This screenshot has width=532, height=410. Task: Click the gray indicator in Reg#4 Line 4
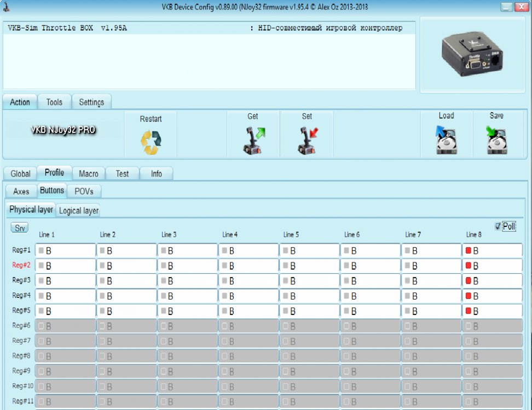coord(224,296)
